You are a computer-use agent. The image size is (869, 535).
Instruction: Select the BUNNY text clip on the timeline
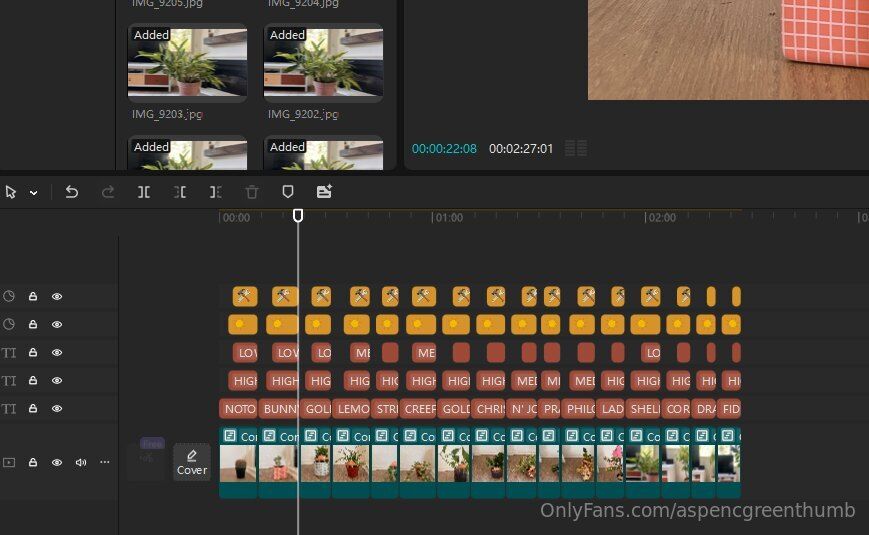point(279,409)
